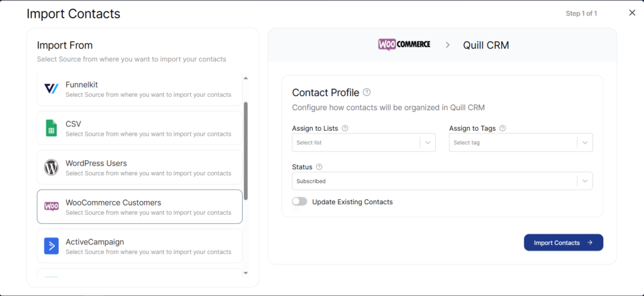
Task: Click the Funnelkit logo icon
Action: pos(52,89)
